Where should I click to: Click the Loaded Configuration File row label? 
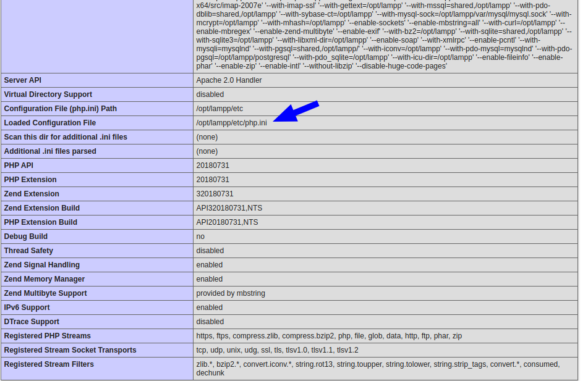[49, 122]
